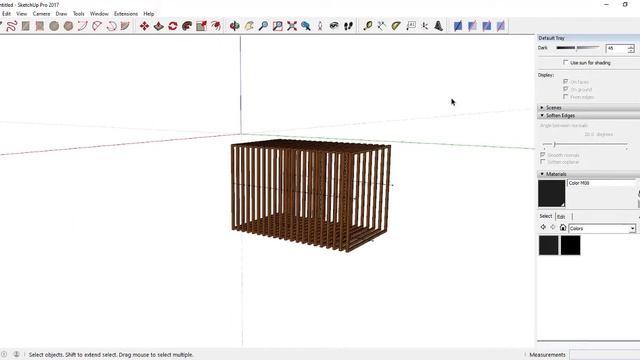Viewport: 640px width, 360px height.
Task: Switch to the Materials Edit tab
Action: [x=562, y=217]
